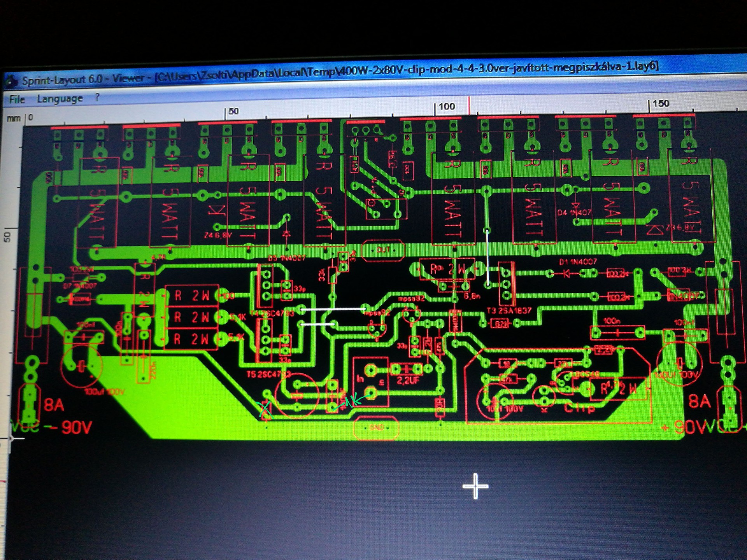Select the OUT octagonal pad component
Viewport: 747px width, 560px height.
383,250
